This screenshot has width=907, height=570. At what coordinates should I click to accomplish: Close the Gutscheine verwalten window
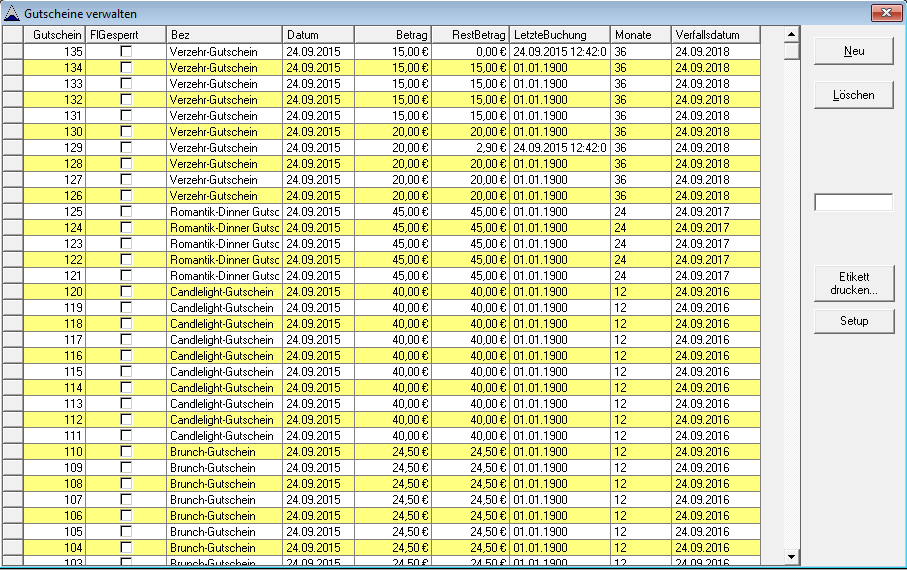(x=886, y=13)
